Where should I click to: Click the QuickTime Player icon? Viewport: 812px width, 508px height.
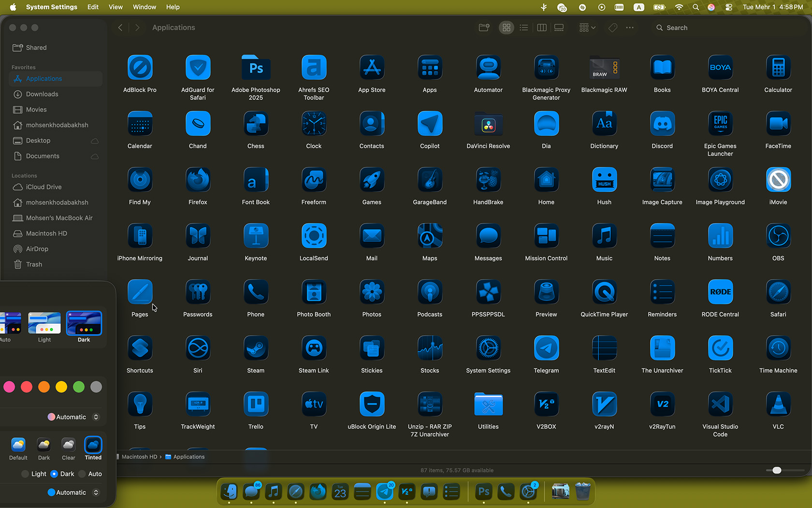604,292
